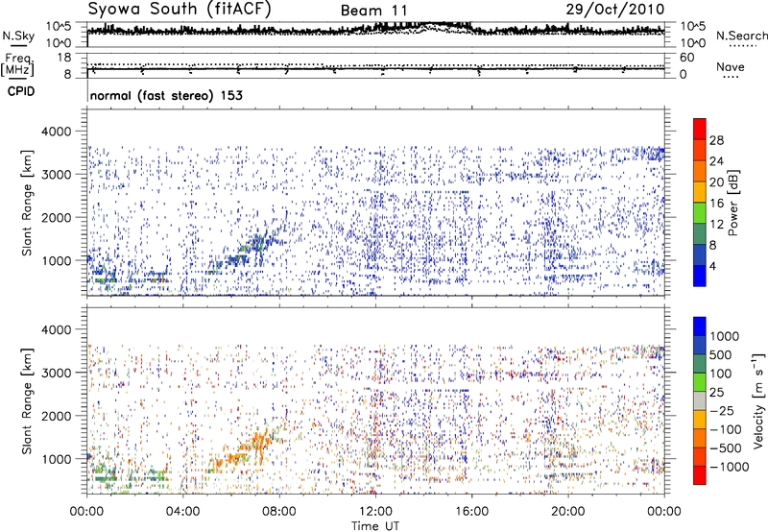Viewport: 768px width, 532px height.
Task: Click the "04:00" time tick label
Action: pyautogui.click(x=182, y=512)
